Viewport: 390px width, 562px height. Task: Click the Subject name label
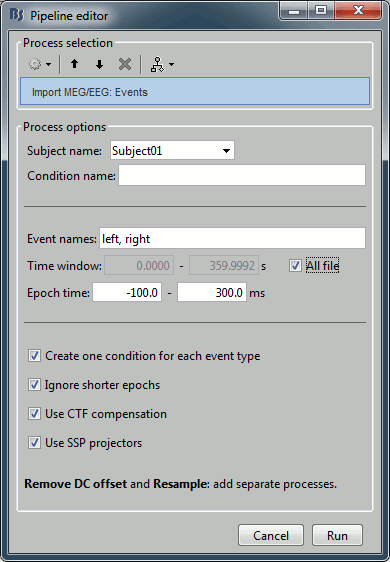click(65, 151)
